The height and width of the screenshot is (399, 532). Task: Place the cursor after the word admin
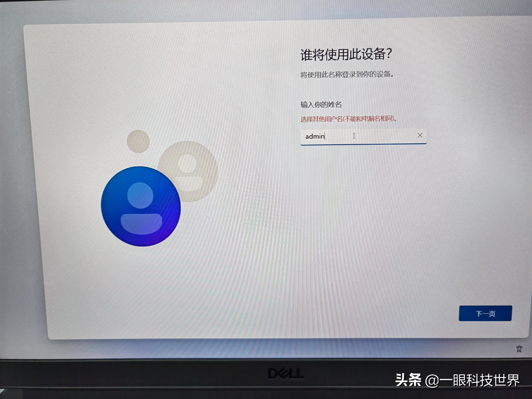(325, 136)
